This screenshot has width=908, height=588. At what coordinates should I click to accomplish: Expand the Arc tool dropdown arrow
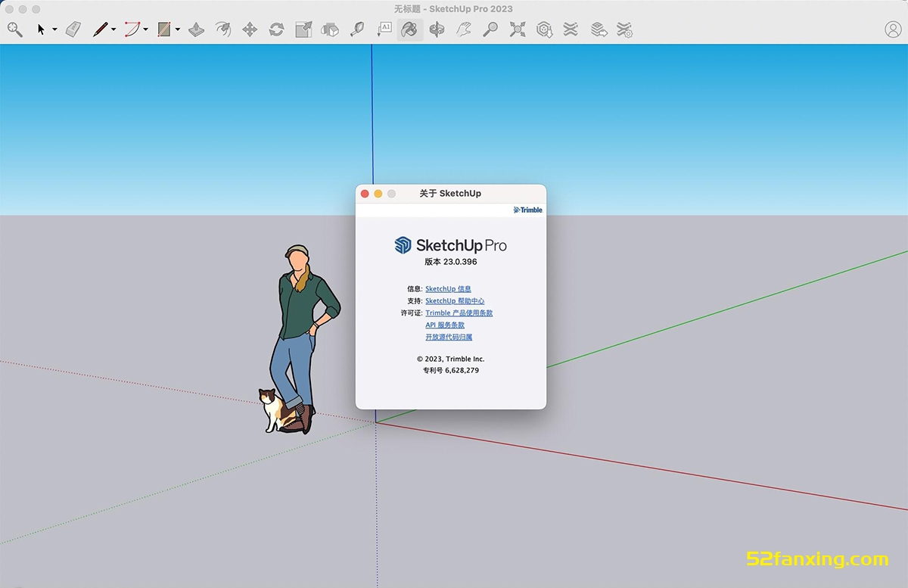point(145,30)
